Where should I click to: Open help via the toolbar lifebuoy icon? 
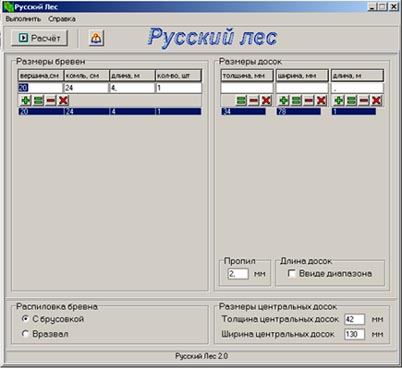96,38
